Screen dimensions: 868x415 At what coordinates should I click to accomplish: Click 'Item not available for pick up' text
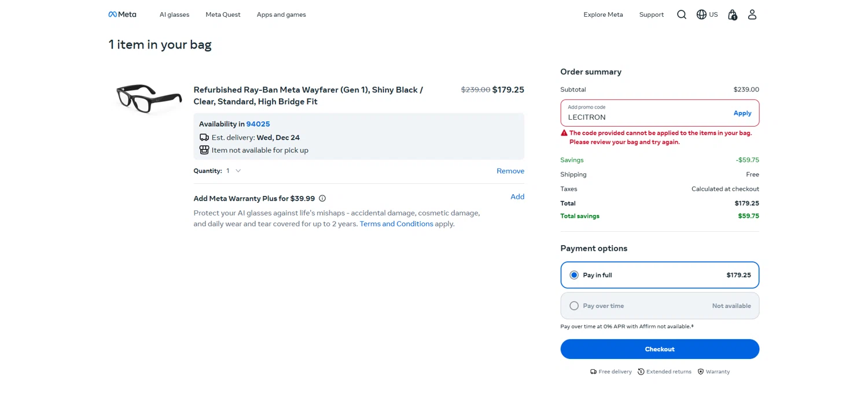[260, 150]
